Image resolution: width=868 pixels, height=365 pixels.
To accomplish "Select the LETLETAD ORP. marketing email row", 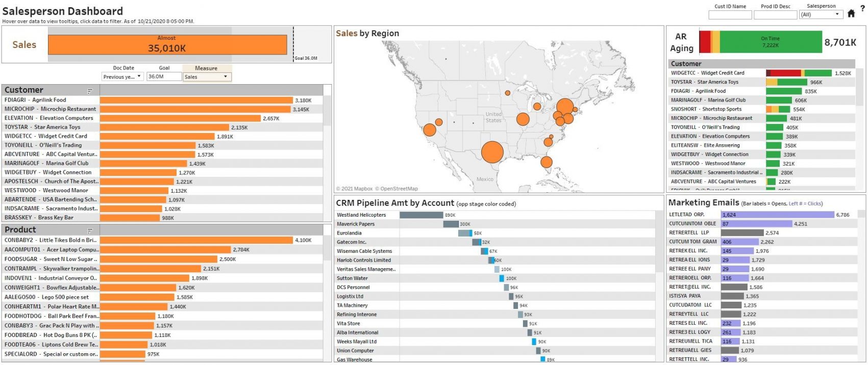I will (x=762, y=215).
